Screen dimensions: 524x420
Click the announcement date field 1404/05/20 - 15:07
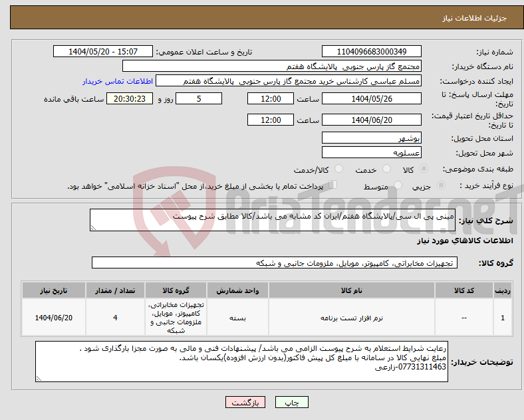(x=103, y=51)
